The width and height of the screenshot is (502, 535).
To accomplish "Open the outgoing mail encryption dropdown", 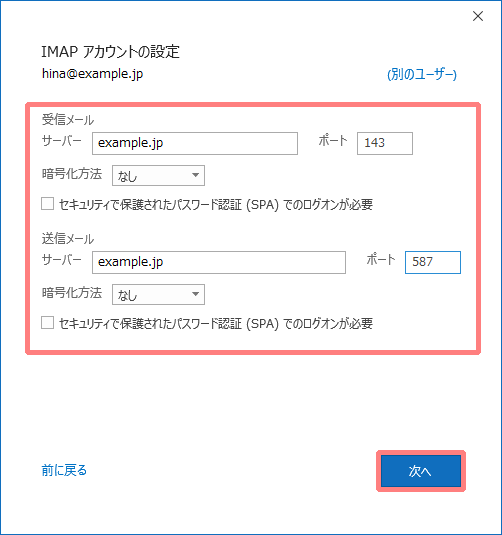I will tap(158, 294).
